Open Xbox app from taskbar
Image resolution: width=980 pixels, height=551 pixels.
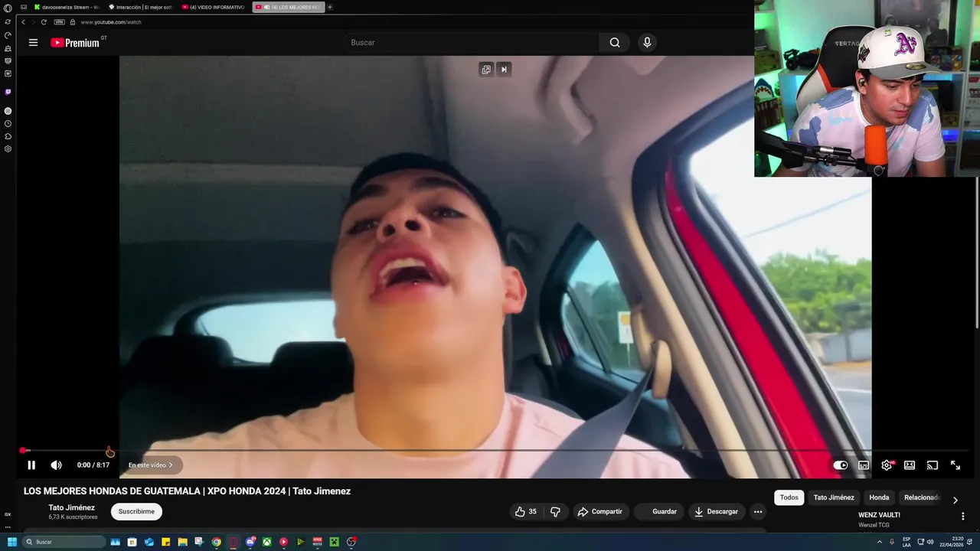267,542
